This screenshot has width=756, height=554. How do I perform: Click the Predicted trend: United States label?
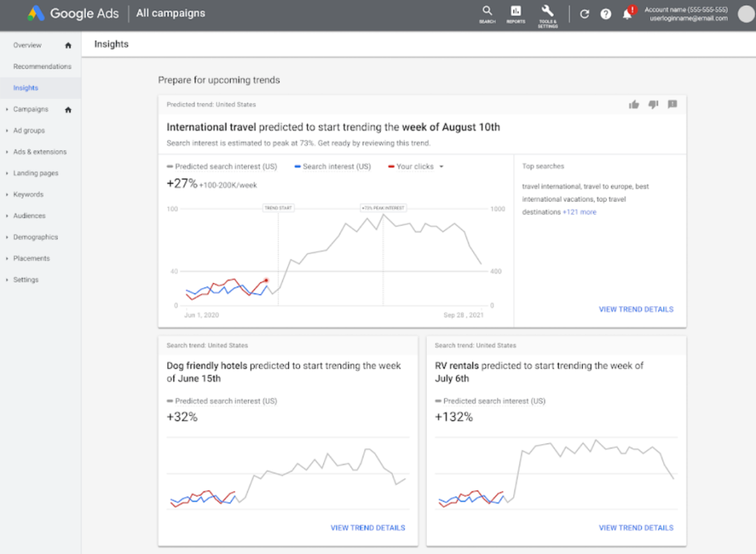(211, 104)
